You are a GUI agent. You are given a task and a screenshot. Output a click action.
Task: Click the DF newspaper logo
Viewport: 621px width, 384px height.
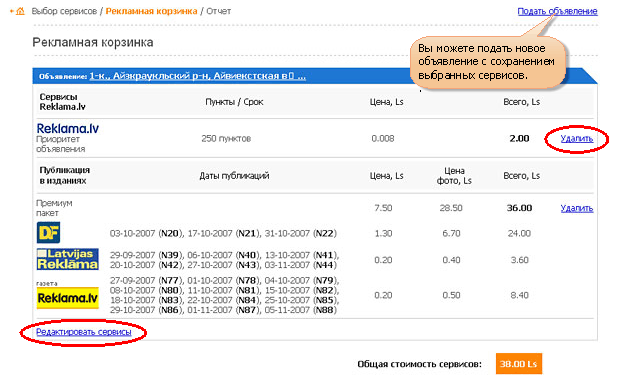[x=48, y=232]
